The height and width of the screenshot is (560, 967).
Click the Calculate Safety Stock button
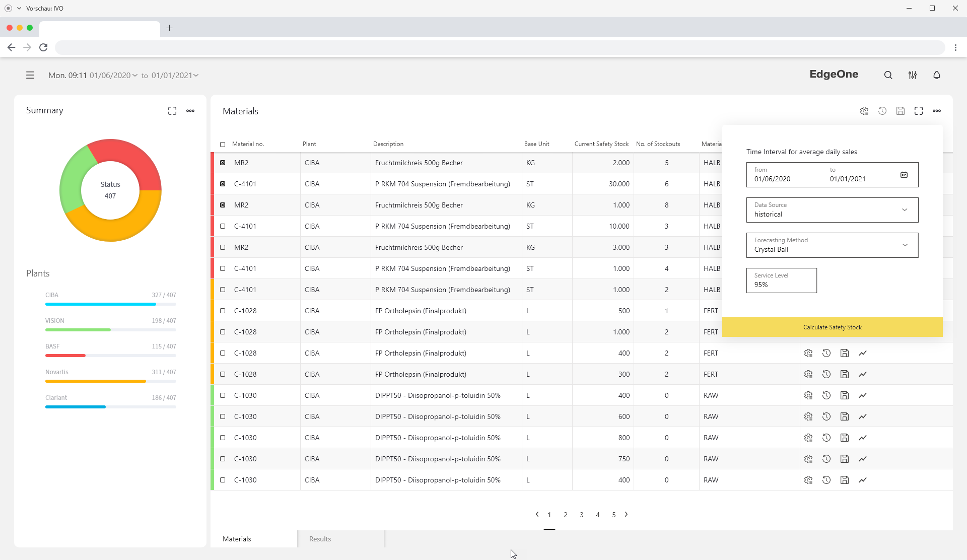pos(832,327)
